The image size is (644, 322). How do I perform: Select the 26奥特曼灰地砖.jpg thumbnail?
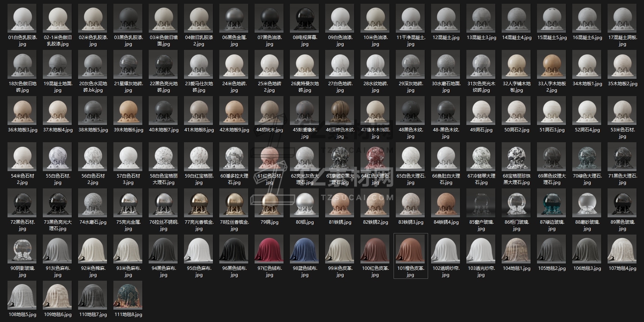305,65
